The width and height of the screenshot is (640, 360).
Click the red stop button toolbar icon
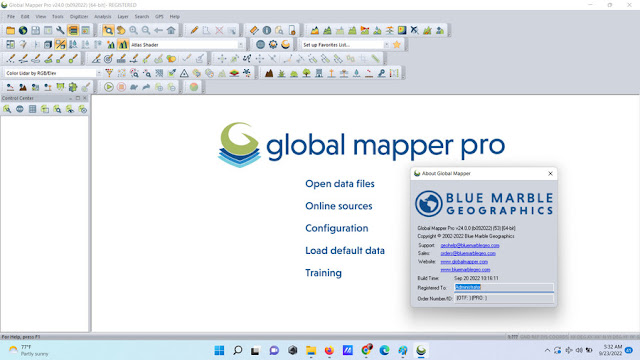point(121,87)
